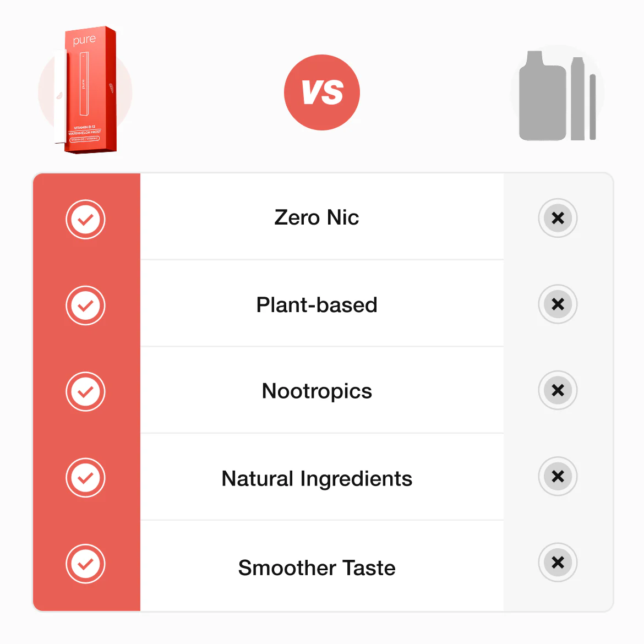Click the checkmark icon beside Nootropics

coord(85,391)
